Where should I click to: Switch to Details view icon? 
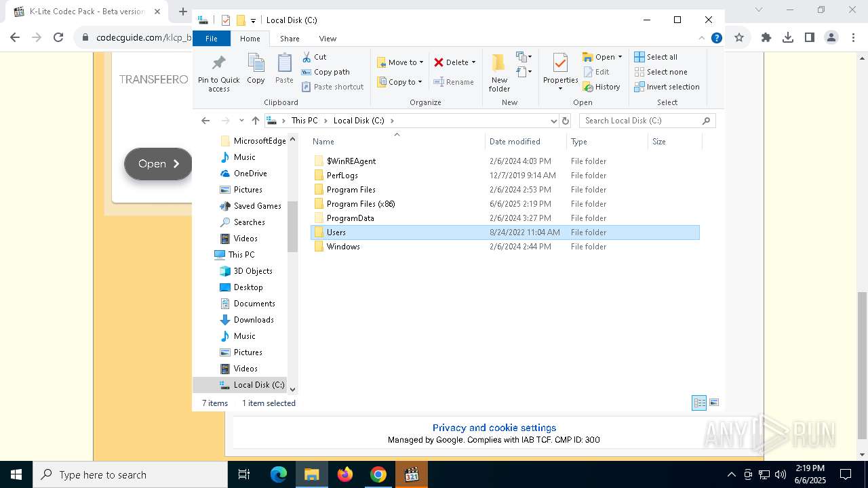[699, 403]
